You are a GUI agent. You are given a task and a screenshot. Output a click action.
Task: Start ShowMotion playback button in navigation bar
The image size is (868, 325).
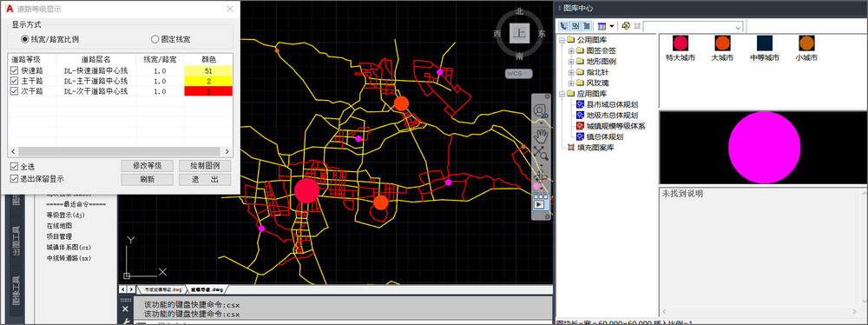(x=540, y=203)
